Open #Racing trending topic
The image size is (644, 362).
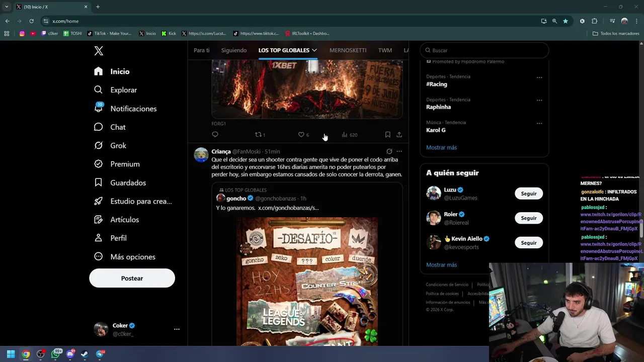[x=436, y=84]
